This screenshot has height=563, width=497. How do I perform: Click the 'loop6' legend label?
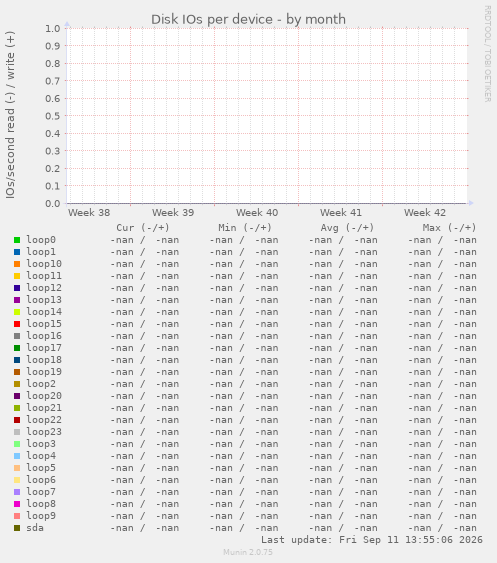coord(41,480)
